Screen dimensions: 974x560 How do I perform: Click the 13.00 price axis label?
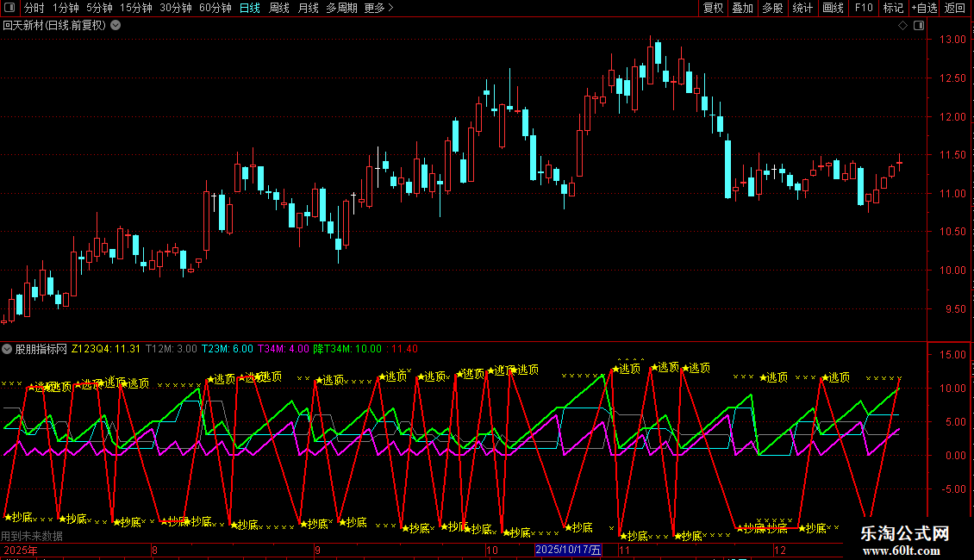click(x=952, y=40)
